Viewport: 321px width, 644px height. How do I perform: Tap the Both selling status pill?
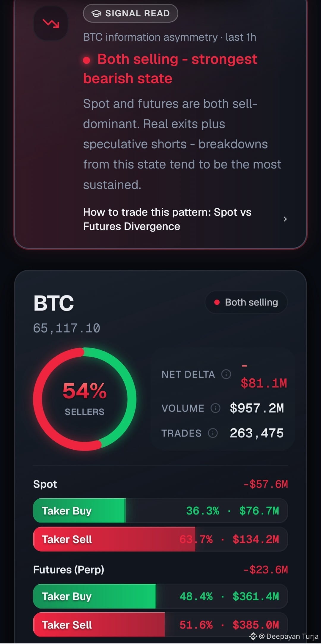pyautogui.click(x=246, y=302)
